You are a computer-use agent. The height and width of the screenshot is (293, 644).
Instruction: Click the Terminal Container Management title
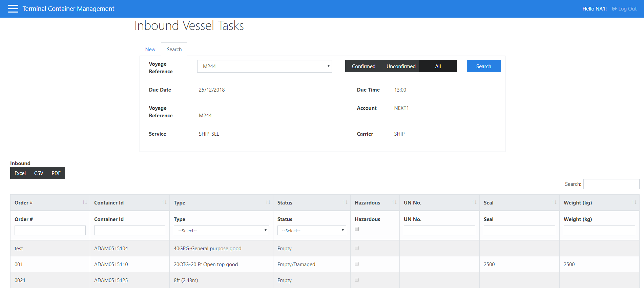coord(68,9)
